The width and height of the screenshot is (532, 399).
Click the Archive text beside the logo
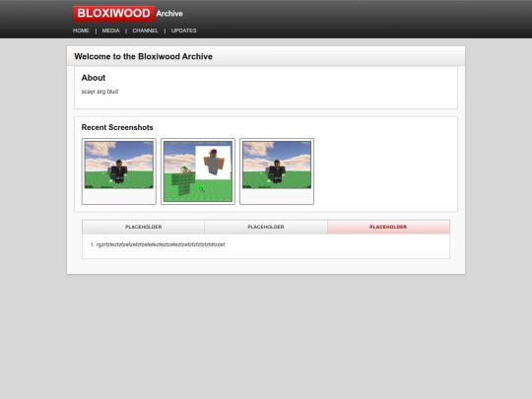click(169, 14)
